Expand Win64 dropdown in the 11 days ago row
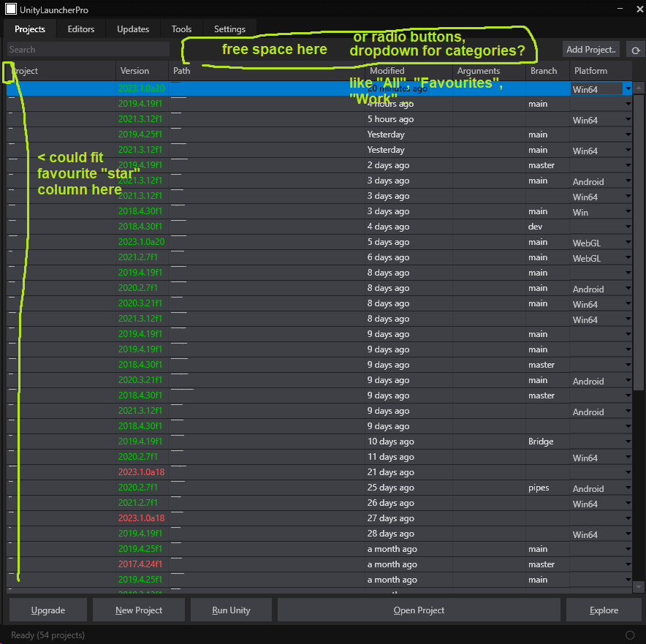 (628, 457)
